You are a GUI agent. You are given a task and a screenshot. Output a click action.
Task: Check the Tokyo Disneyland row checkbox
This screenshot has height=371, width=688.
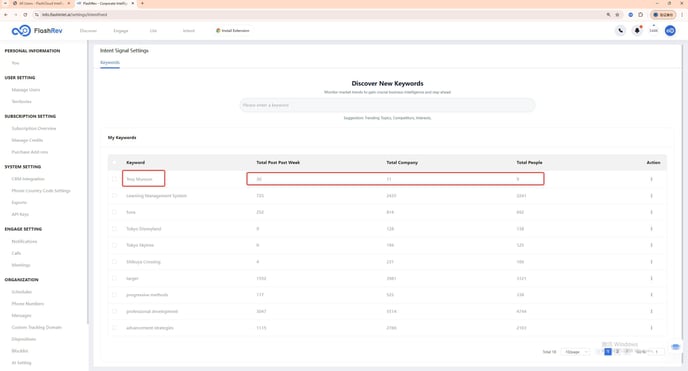tap(115, 228)
